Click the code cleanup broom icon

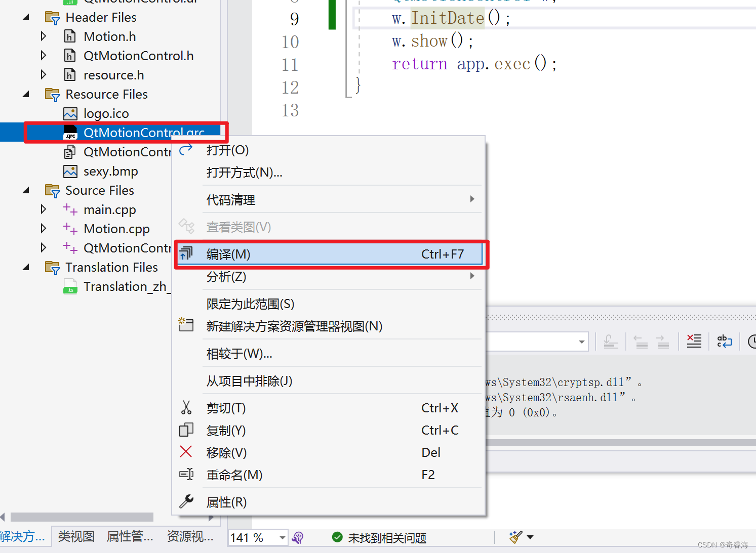[x=515, y=537]
